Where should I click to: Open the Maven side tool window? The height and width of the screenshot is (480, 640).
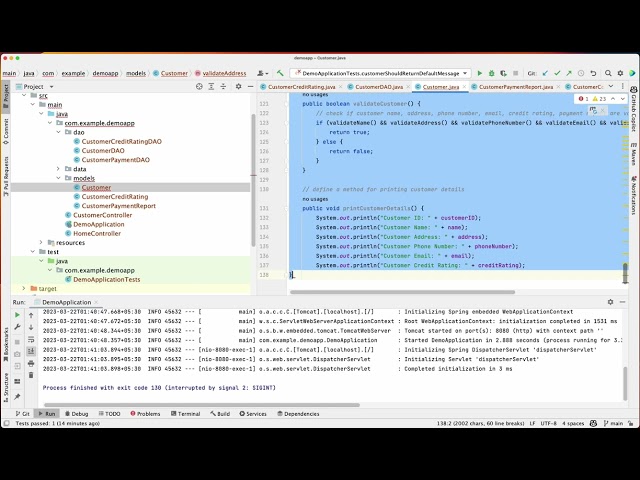click(x=634, y=154)
